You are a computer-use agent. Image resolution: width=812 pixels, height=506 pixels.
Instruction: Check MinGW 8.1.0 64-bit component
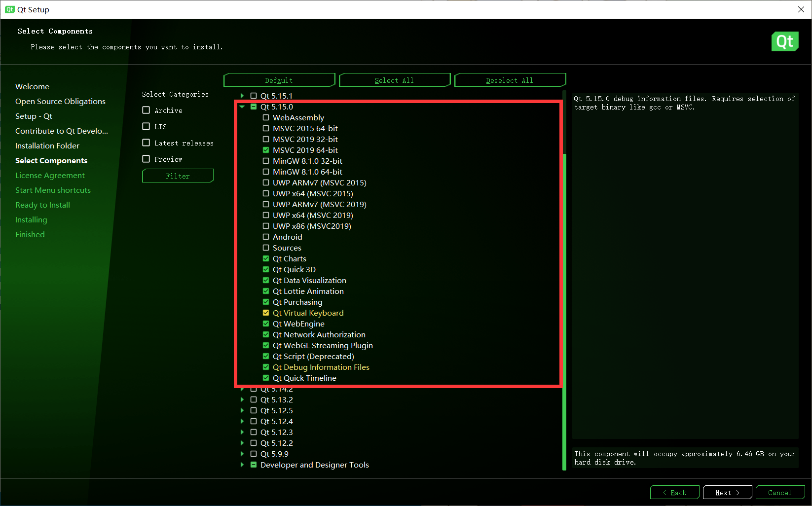click(x=266, y=172)
